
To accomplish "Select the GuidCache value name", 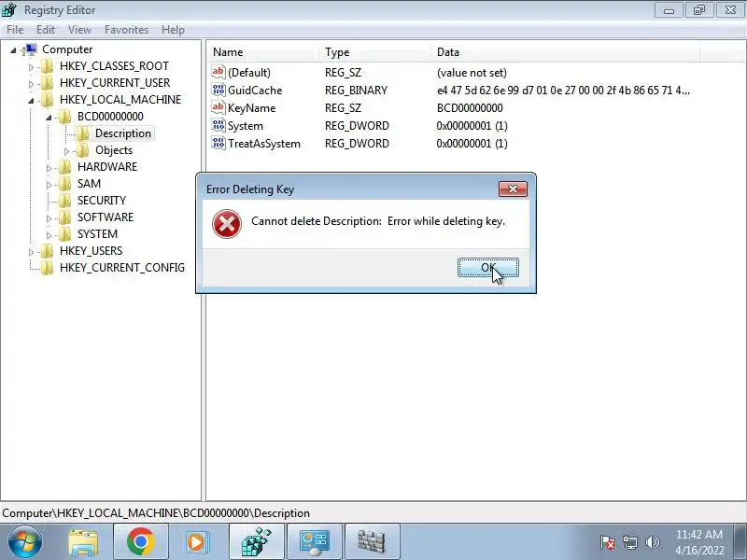I will coord(255,90).
